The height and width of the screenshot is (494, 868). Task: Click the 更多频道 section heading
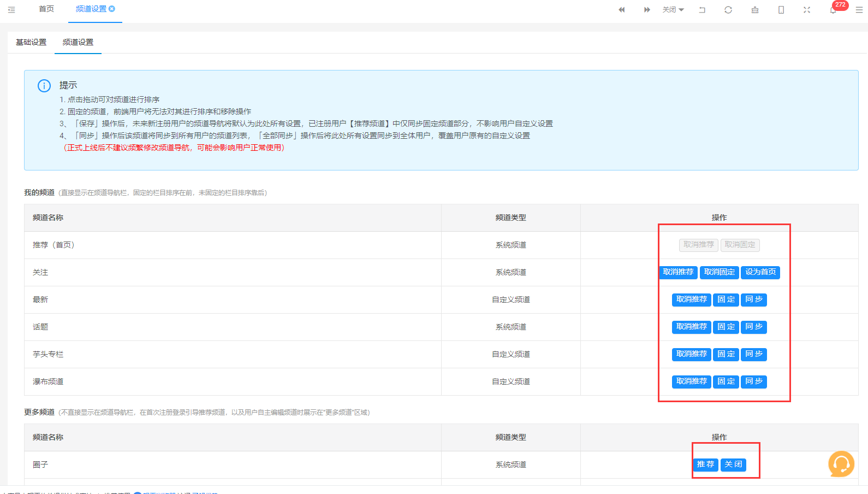point(39,412)
